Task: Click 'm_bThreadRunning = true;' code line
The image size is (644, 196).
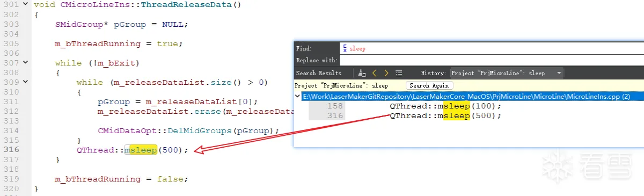Action: point(119,43)
